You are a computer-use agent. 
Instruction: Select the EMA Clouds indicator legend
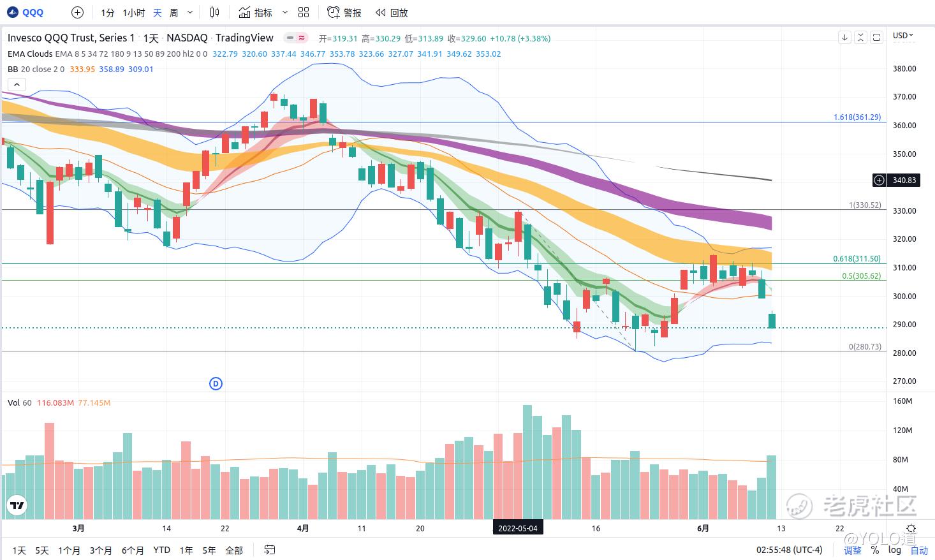point(30,54)
